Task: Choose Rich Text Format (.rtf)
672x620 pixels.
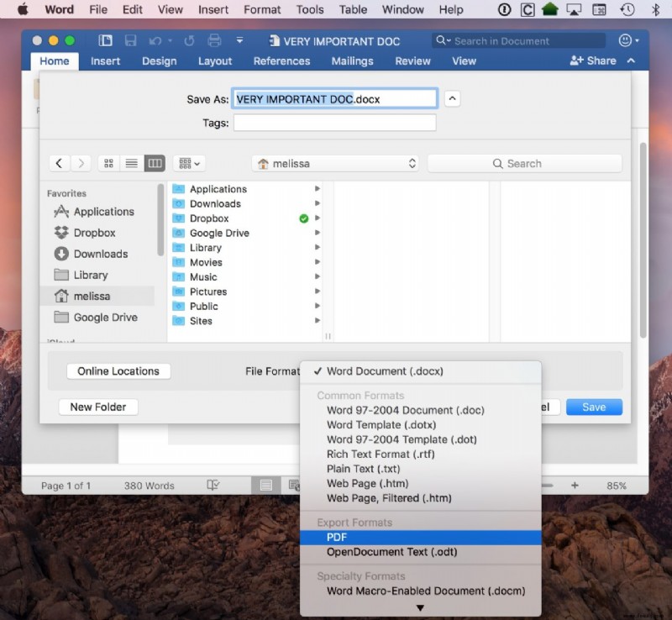Action: pyautogui.click(x=421, y=454)
